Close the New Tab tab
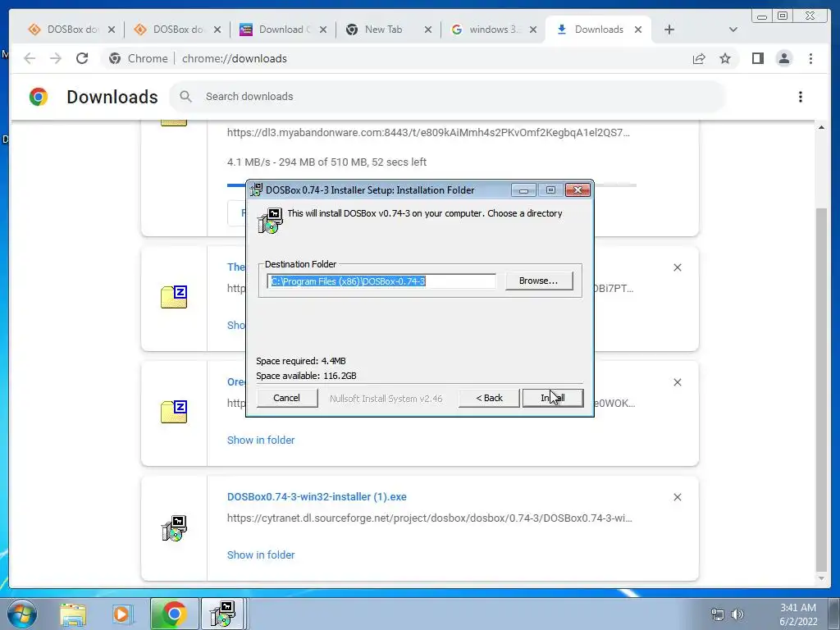Image resolution: width=840 pixels, height=630 pixels. (428, 30)
